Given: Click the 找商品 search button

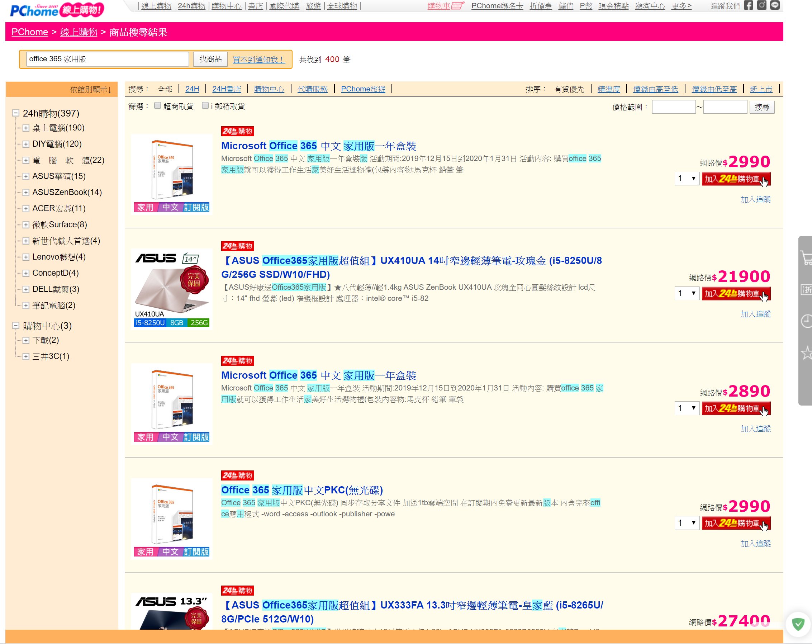Looking at the screenshot, I should 210,59.
